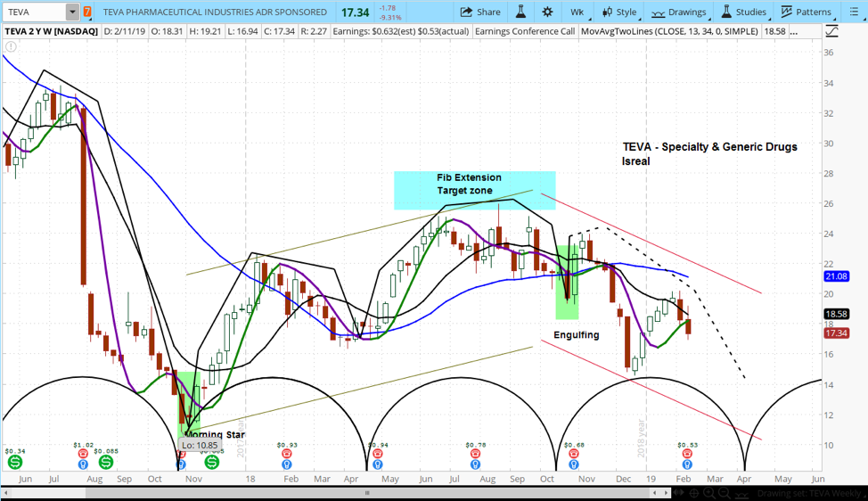This screenshot has height=501, width=868.
Task: Click the pan-expansion icon in the bottom bar
Action: (679, 493)
